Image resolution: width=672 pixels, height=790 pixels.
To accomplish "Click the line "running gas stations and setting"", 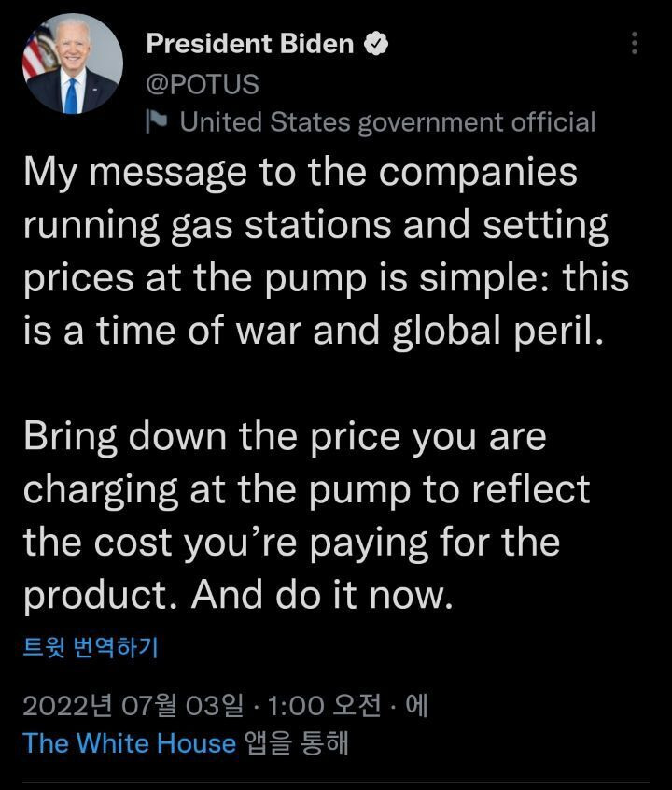I will click(x=315, y=226).
